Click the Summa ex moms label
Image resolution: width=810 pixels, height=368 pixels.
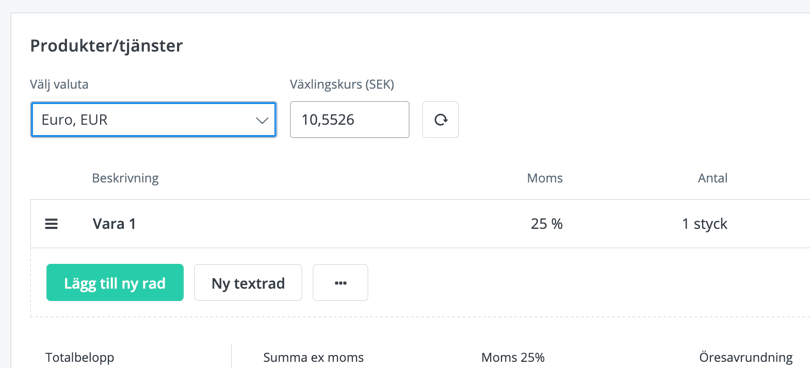pos(314,358)
